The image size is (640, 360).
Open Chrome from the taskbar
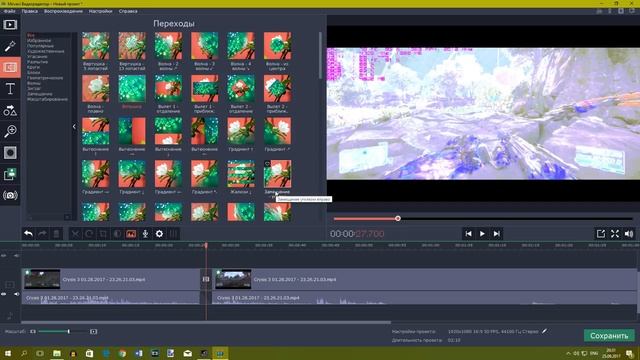coord(122,353)
